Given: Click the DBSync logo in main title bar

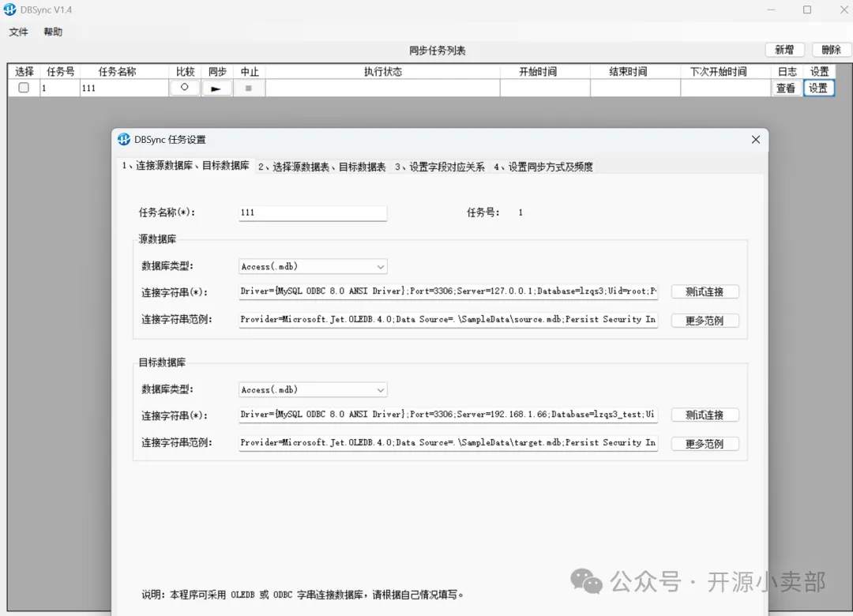Looking at the screenshot, I should click(x=9, y=9).
